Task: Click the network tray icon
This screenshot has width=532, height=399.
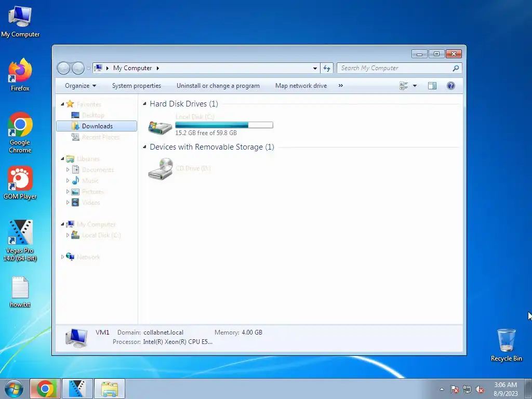Action: [467, 390]
